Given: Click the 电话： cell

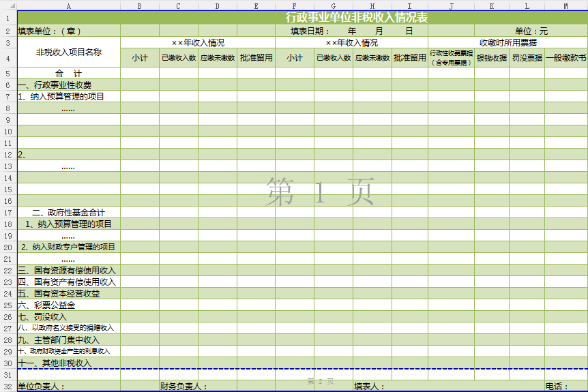Looking at the screenshot, I should click(x=557, y=387).
